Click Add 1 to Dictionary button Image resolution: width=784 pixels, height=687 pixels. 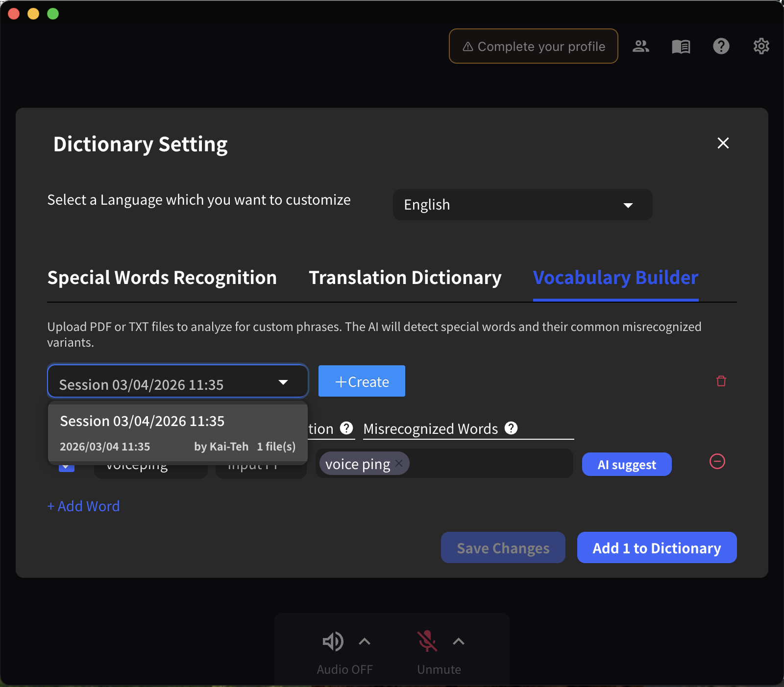tap(657, 547)
